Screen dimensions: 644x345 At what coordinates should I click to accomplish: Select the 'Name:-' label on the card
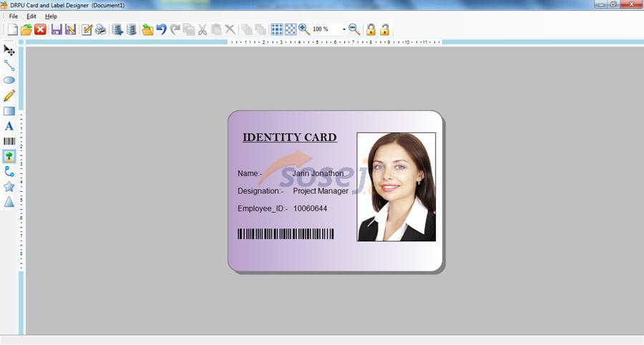pos(250,173)
